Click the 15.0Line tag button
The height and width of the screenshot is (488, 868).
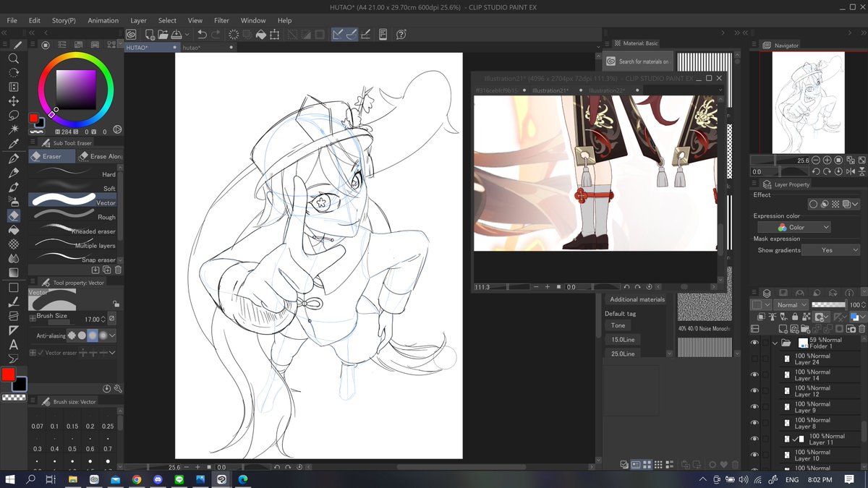(621, 340)
